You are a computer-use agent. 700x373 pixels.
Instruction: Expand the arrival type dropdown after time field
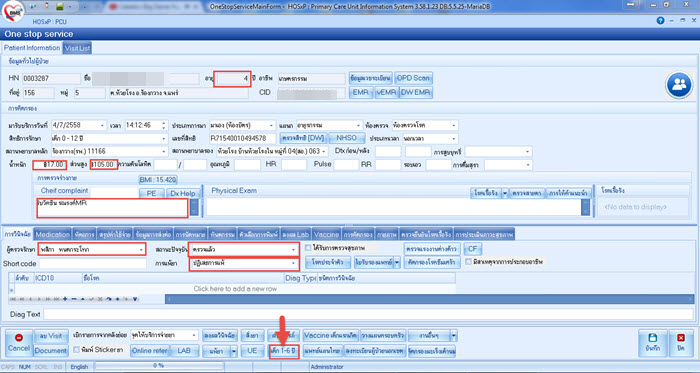[x=271, y=126]
